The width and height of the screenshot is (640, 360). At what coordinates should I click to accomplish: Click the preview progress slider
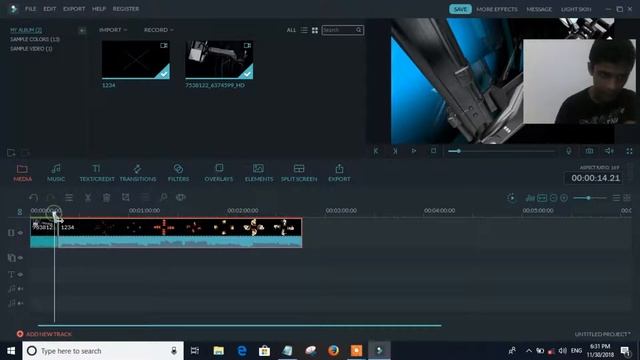502,151
